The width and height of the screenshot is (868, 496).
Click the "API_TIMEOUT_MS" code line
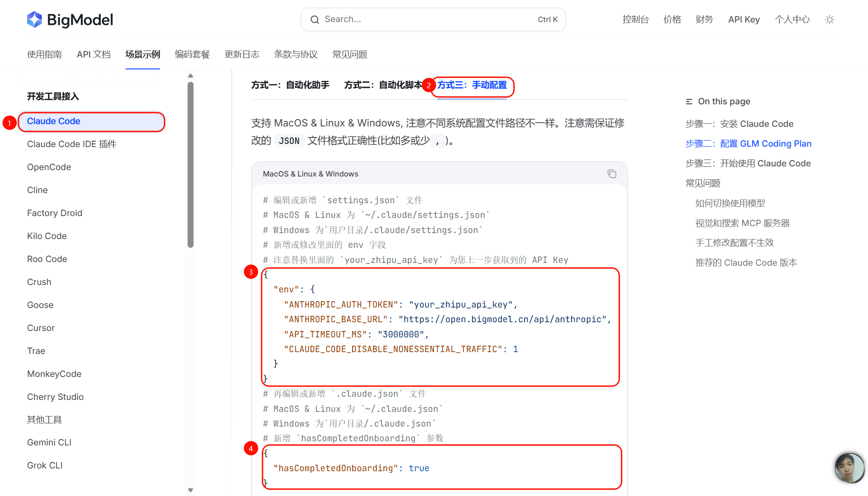356,335
